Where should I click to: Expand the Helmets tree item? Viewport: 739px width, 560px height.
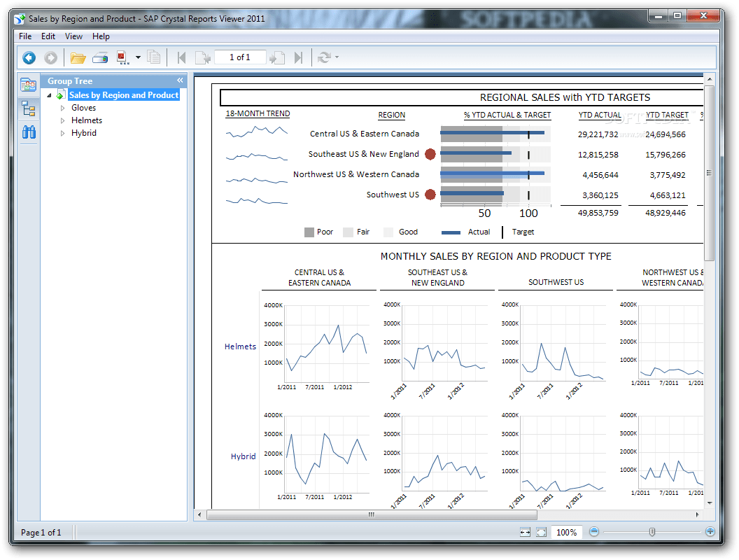point(62,120)
